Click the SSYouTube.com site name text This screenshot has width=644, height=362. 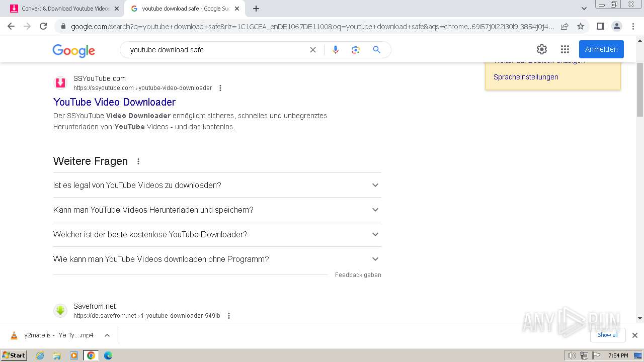click(x=100, y=78)
